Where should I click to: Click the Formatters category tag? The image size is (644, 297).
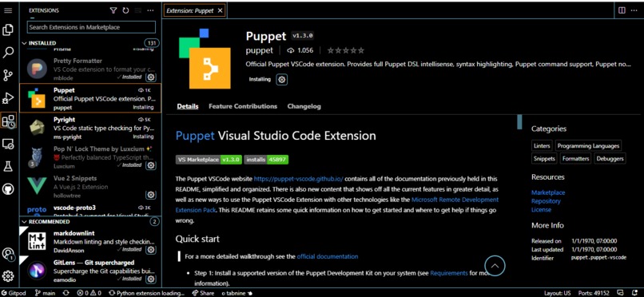[x=575, y=158]
